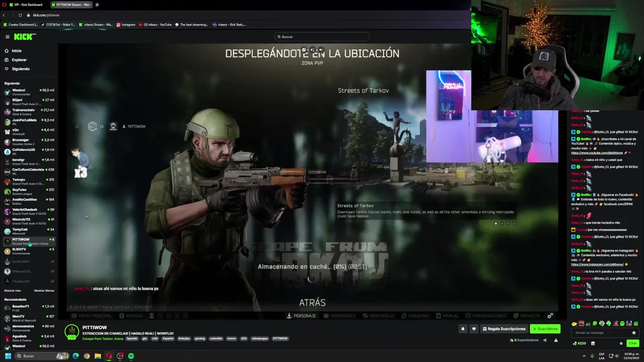Screen dimensions: 644x362
Task: Open ELBIOTV channel
Action: [x=29, y=251]
